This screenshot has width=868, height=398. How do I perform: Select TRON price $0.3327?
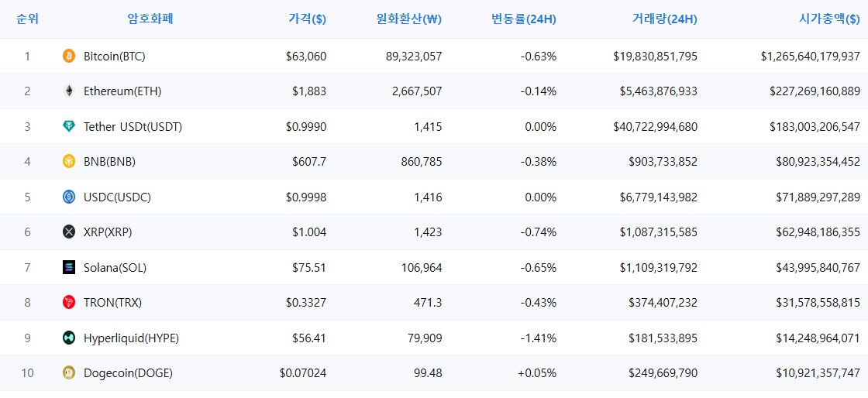pos(306,303)
